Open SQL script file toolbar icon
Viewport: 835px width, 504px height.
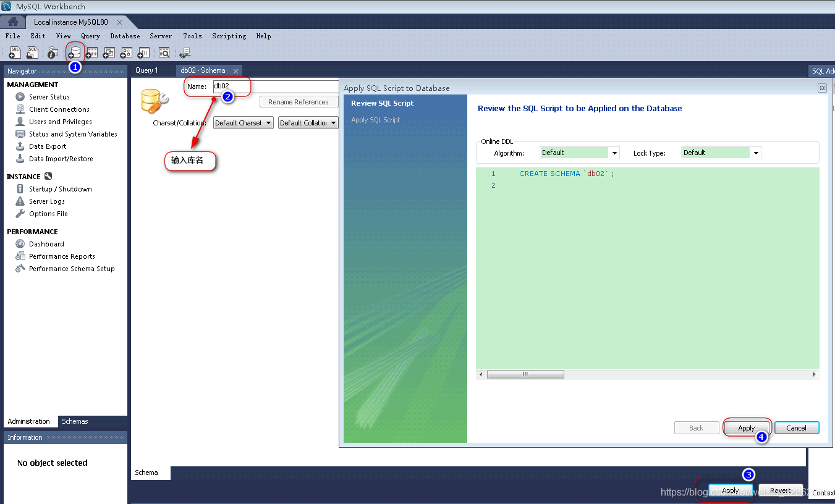pyautogui.click(x=32, y=53)
